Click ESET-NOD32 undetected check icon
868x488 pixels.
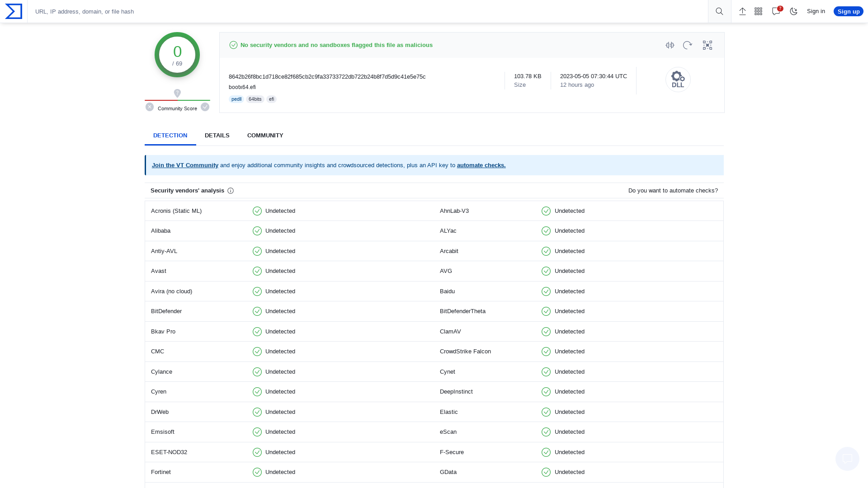257,452
